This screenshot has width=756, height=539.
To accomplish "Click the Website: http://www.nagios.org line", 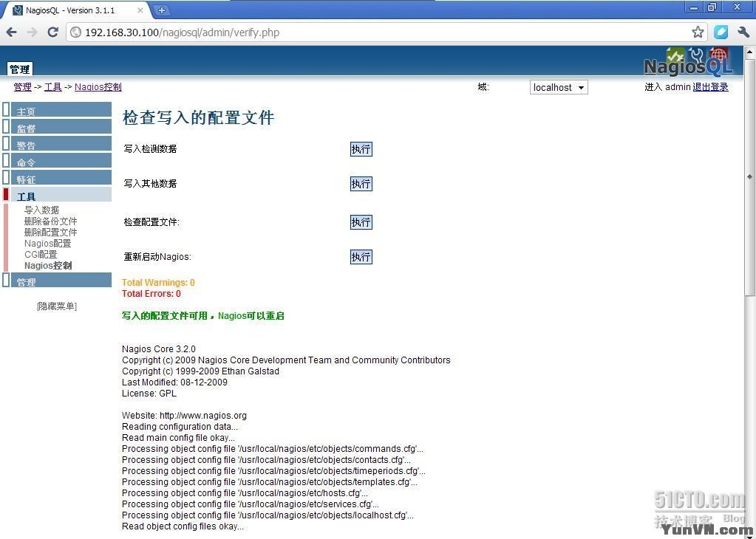I will point(184,416).
